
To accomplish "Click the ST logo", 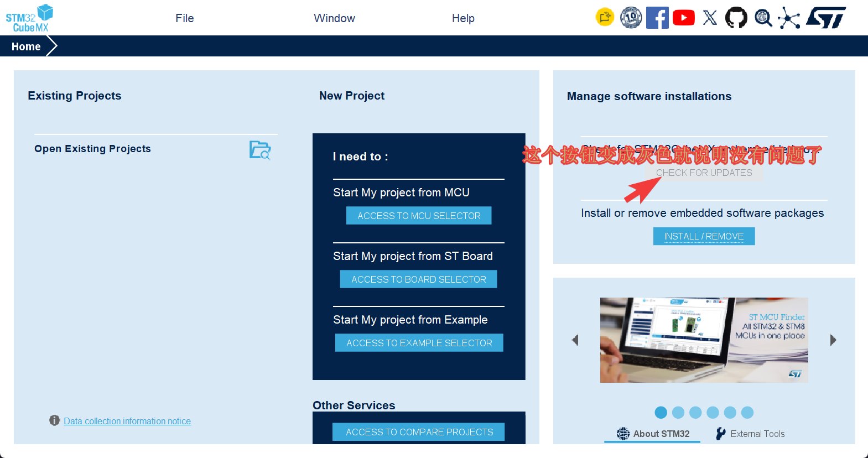I will pos(826,18).
